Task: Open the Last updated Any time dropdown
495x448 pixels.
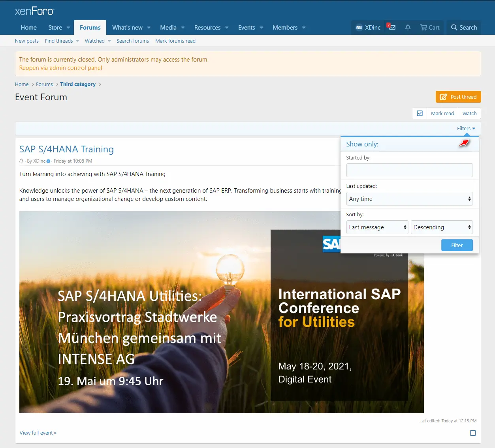Action: pyautogui.click(x=409, y=199)
